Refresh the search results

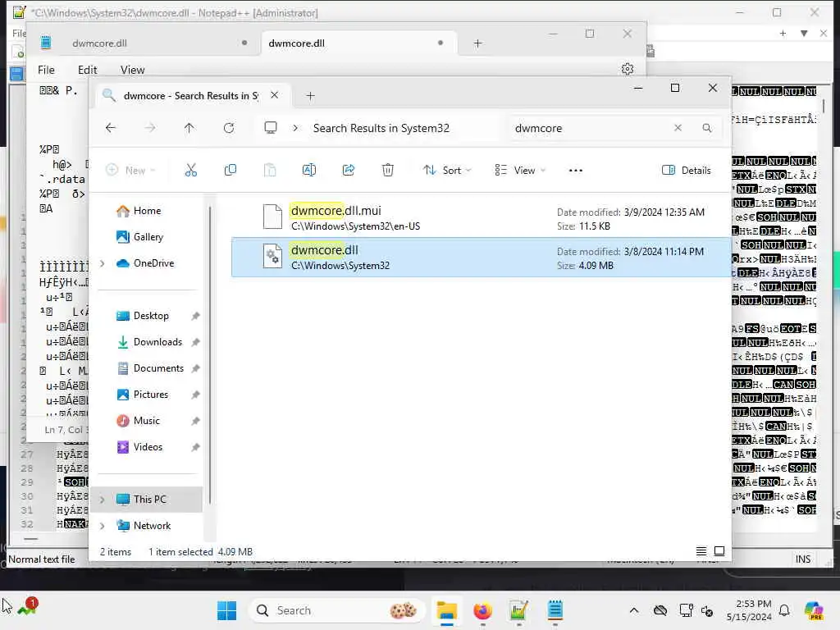click(229, 128)
